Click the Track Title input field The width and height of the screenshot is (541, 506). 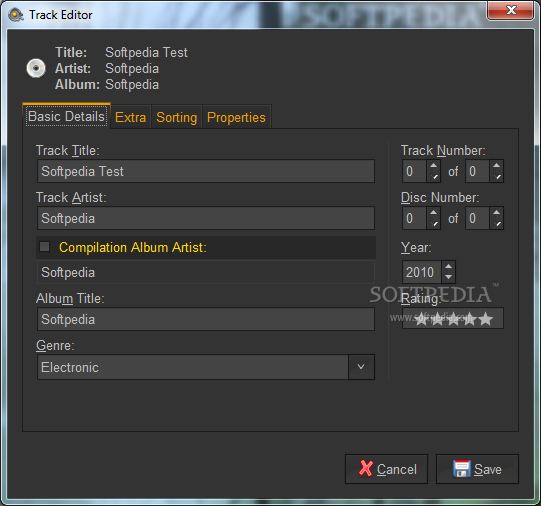(x=206, y=171)
